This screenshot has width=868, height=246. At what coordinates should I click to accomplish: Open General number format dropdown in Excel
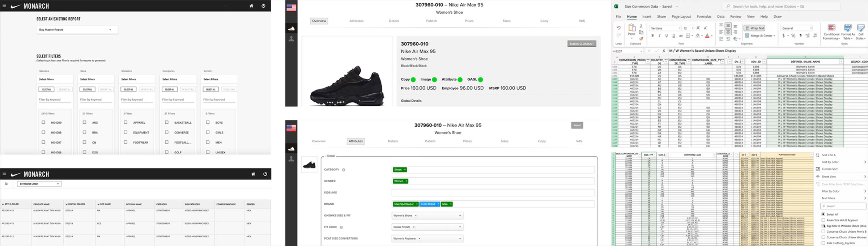(811, 28)
